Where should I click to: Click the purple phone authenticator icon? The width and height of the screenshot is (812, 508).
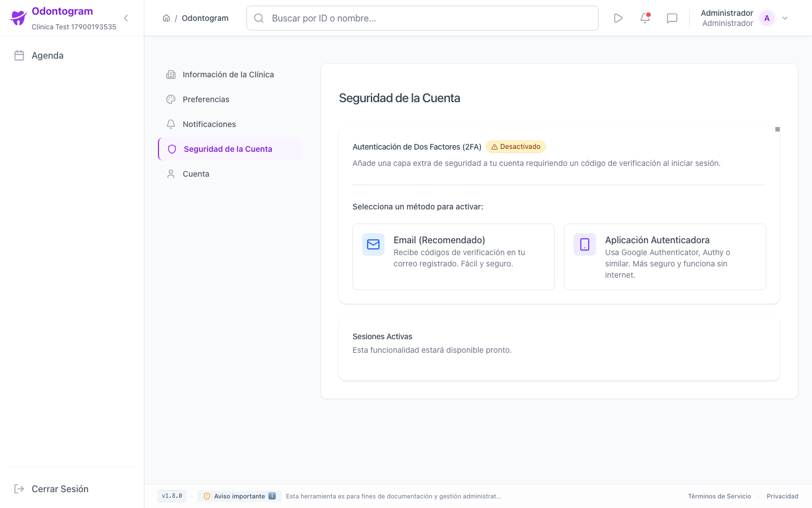point(585,244)
